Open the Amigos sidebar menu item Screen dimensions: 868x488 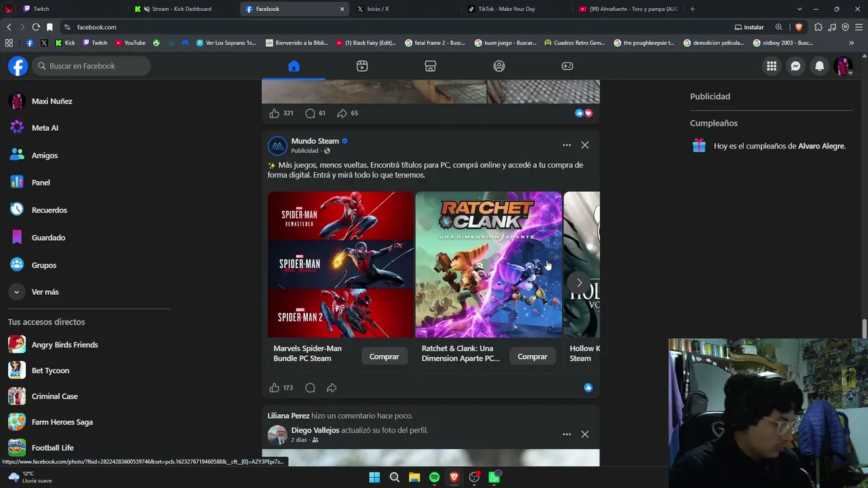click(x=45, y=155)
